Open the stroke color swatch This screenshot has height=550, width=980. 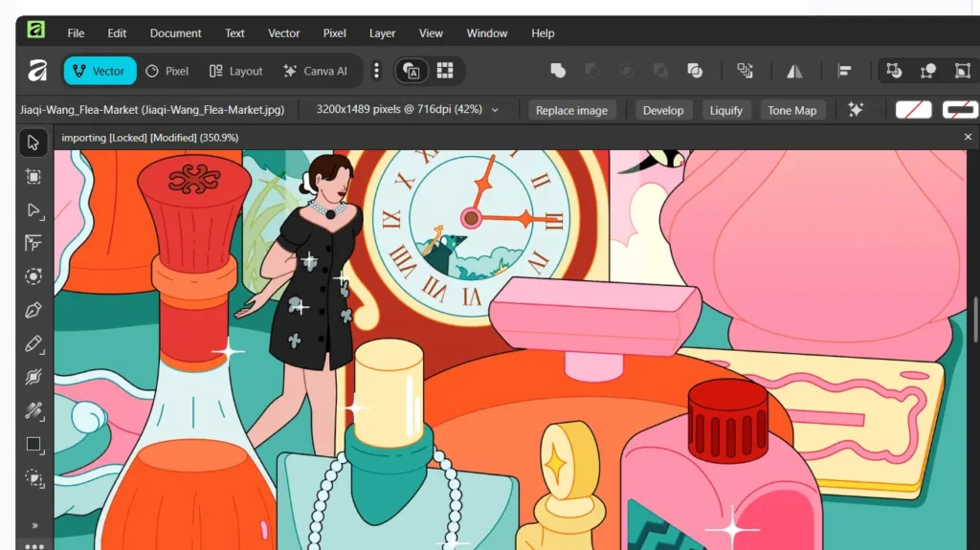pyautogui.click(x=960, y=110)
